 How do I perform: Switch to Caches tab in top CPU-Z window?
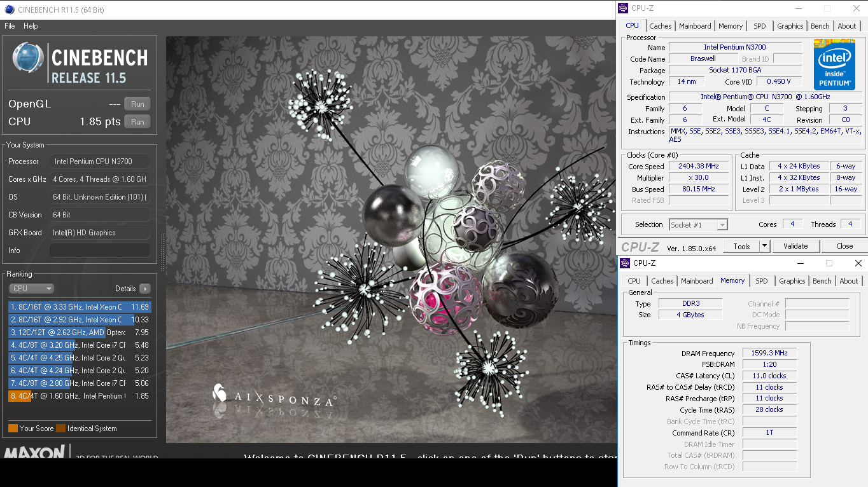point(660,26)
